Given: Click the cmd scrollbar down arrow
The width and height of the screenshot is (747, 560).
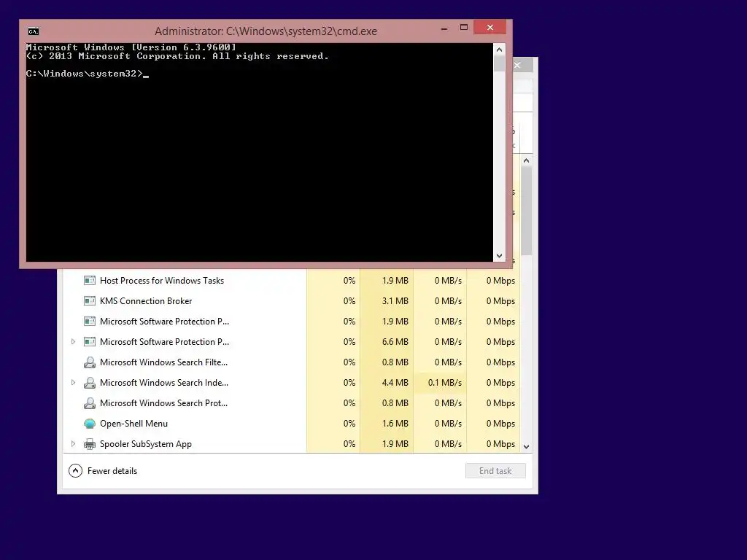Looking at the screenshot, I should [x=499, y=256].
